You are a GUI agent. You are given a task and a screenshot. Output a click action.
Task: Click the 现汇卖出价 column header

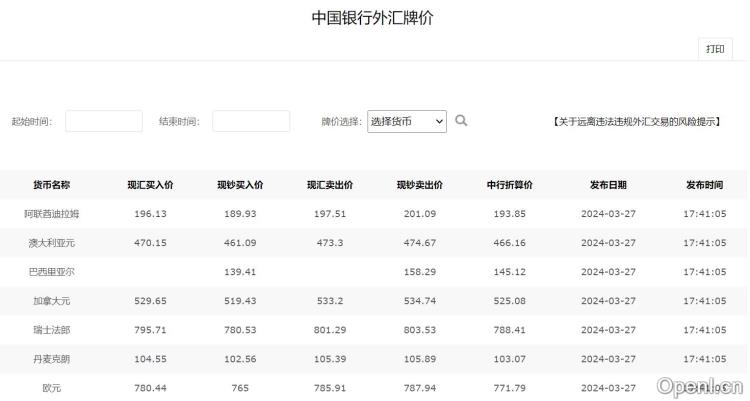click(x=330, y=185)
